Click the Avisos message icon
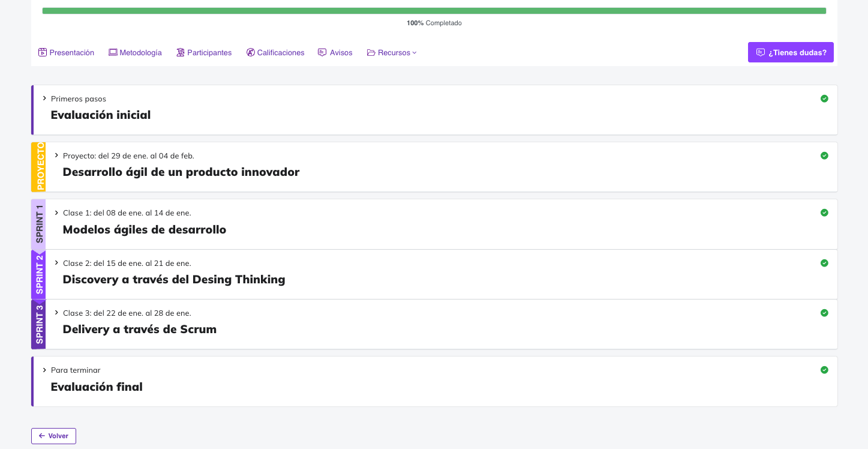Viewport: 868px width, 449px height. (x=322, y=52)
